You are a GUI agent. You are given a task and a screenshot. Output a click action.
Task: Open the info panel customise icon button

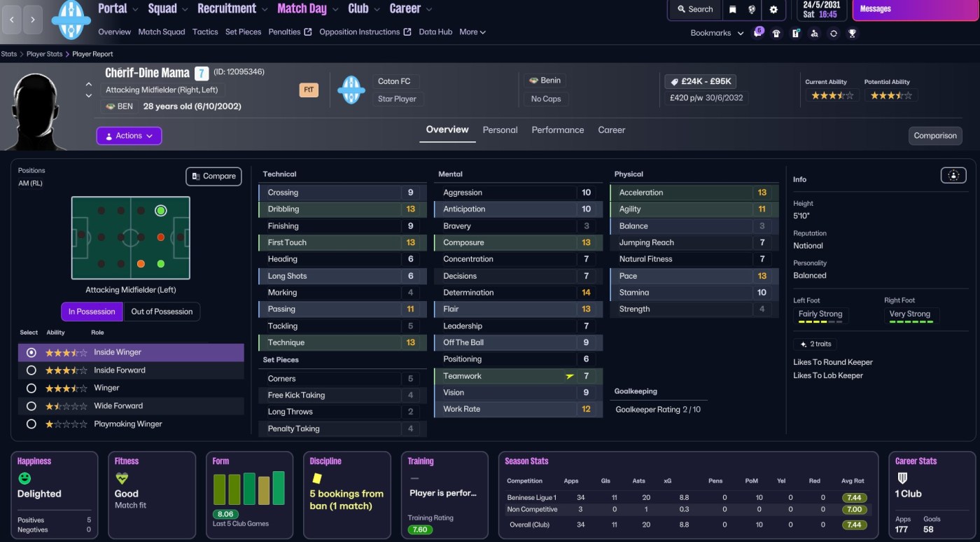tap(953, 176)
